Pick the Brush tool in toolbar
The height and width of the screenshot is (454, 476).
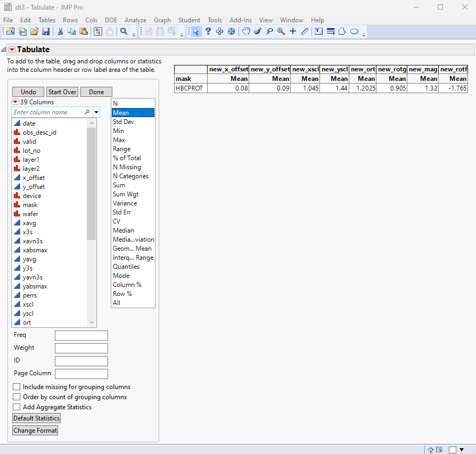pos(258,31)
